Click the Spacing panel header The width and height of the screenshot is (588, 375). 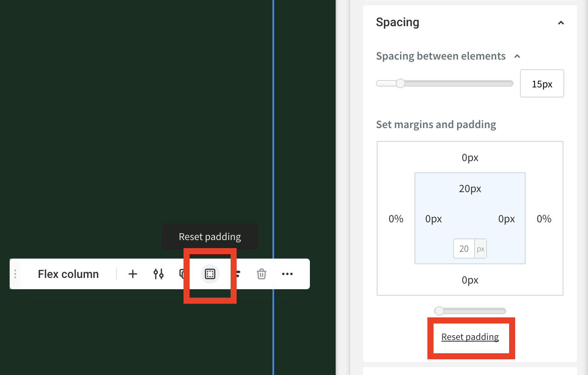[x=398, y=23]
